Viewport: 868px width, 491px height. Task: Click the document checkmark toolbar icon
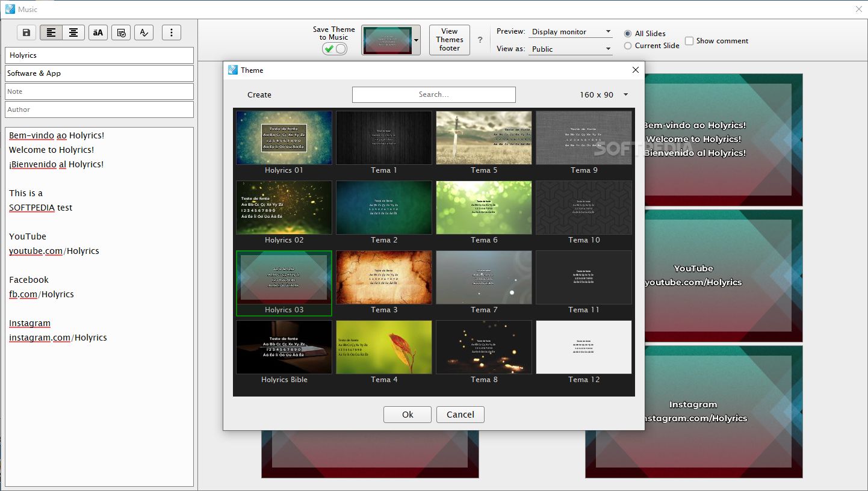[x=121, y=32]
